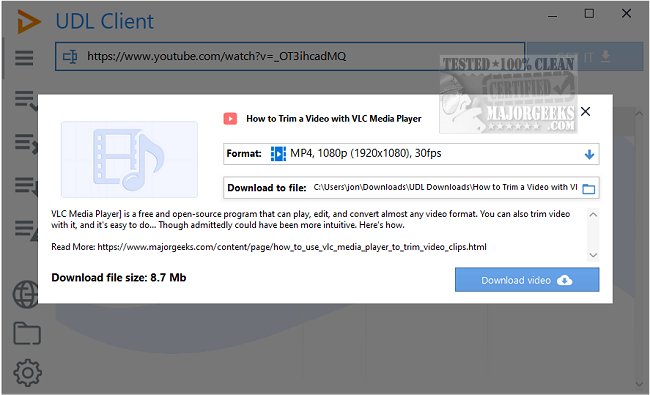Viewport: 650px width, 395px height.
Task: Open settings gear icon in sidebar
Action: coord(27,373)
